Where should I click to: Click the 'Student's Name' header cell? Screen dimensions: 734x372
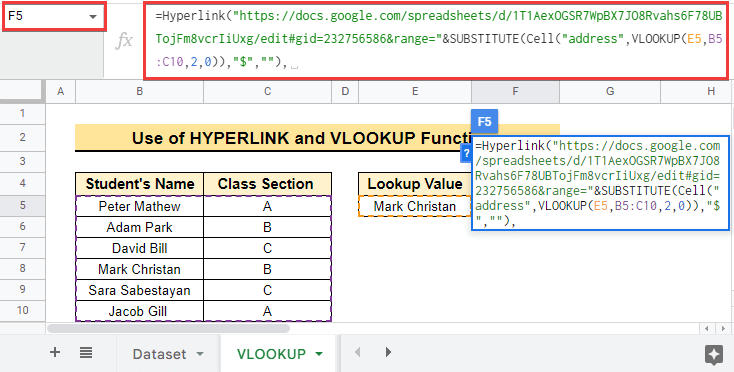[x=139, y=184]
